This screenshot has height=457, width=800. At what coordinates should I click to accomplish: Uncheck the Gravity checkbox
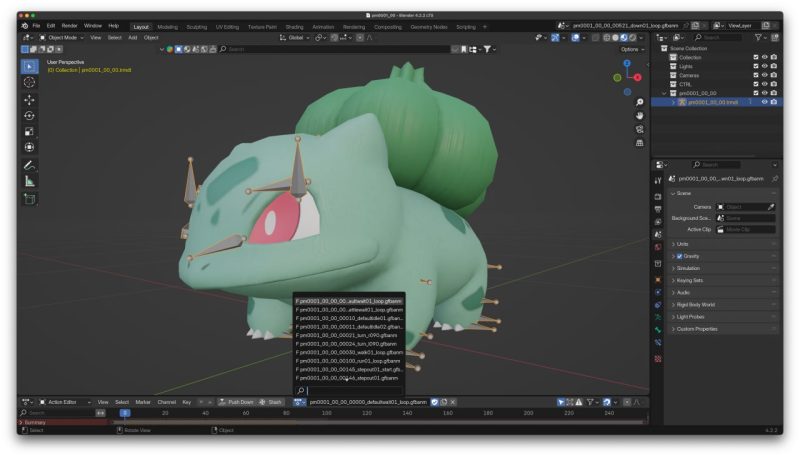[679, 256]
